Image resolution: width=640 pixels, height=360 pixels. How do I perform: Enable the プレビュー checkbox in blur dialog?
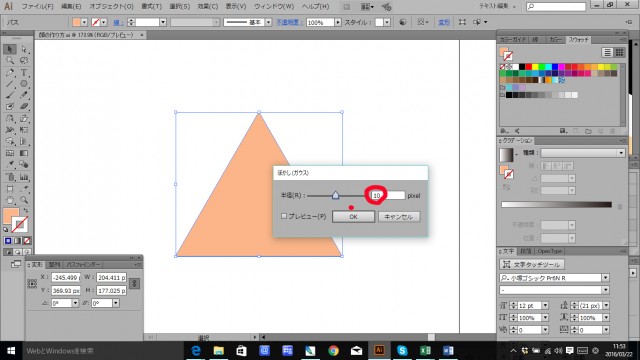click(x=284, y=216)
